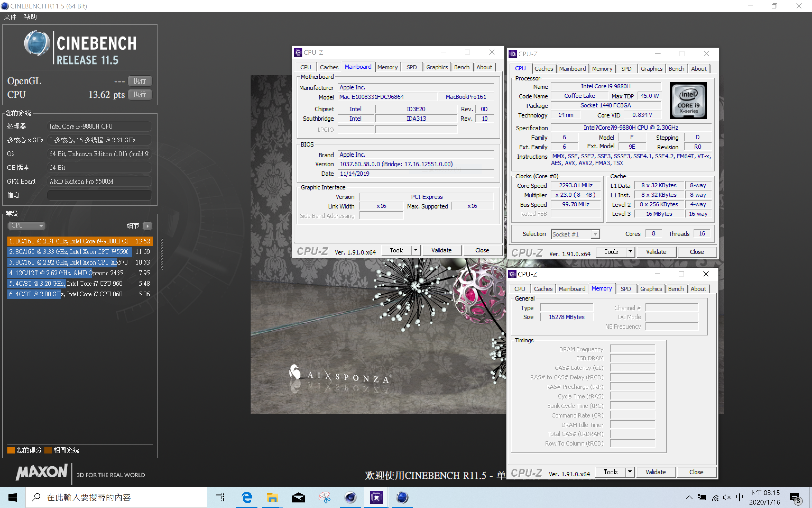This screenshot has width=812, height=508.
Task: Switch to the CPU-Z taskbar icon
Action: click(x=376, y=497)
